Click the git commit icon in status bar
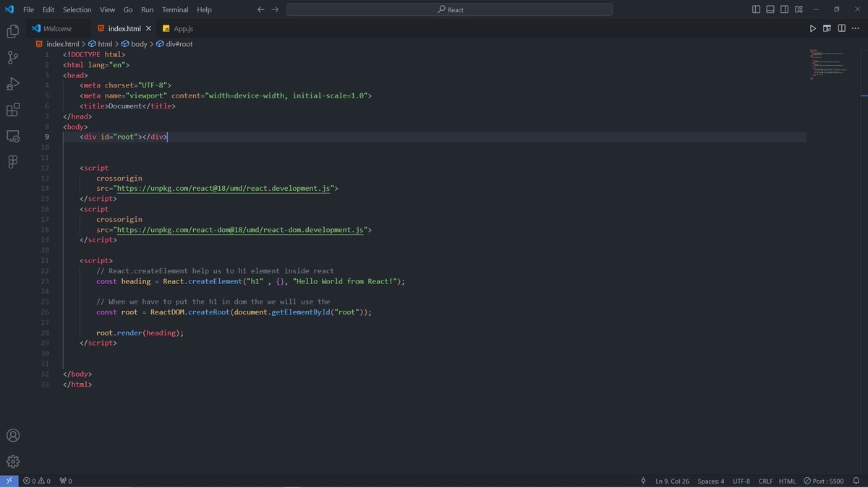The height and width of the screenshot is (488, 868). coord(643,481)
